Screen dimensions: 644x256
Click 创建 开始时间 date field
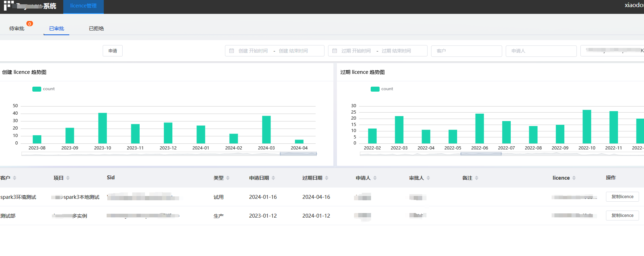[x=253, y=51]
